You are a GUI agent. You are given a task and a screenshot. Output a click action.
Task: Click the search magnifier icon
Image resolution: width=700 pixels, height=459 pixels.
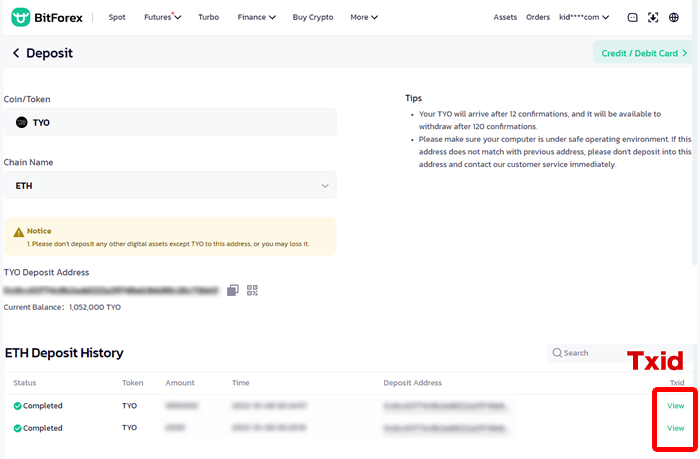tap(557, 353)
